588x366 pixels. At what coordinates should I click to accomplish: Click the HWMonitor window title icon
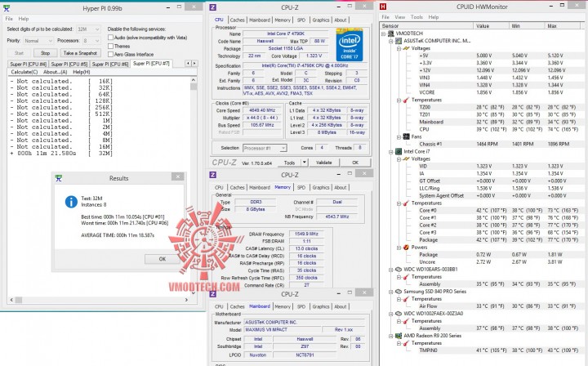(383, 7)
